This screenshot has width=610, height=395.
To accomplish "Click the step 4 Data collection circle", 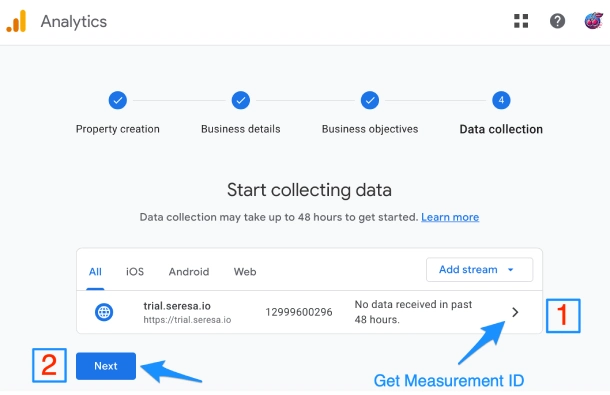I will tap(501, 100).
